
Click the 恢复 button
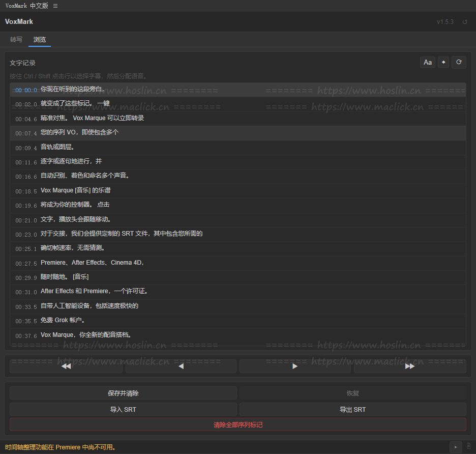click(353, 393)
